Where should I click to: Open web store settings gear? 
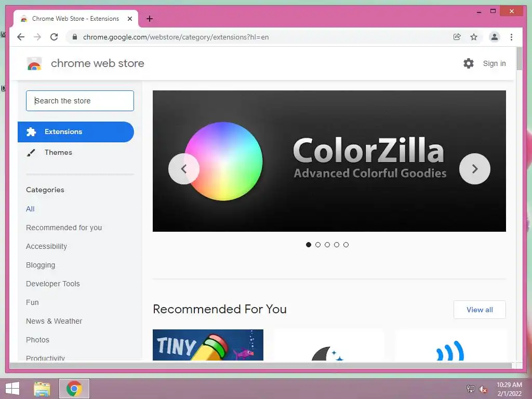[469, 63]
